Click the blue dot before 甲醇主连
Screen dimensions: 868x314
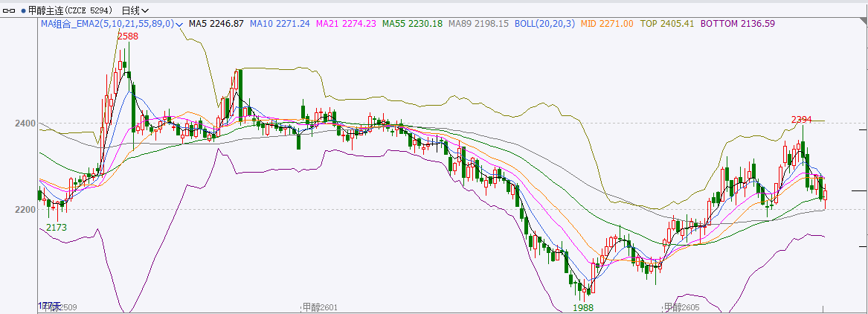click(x=22, y=10)
